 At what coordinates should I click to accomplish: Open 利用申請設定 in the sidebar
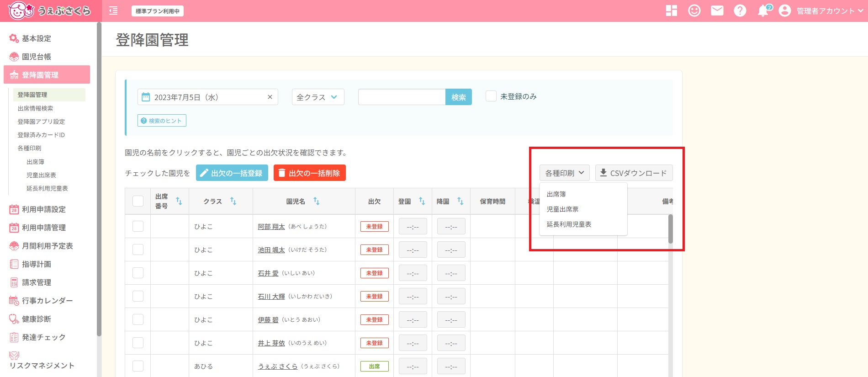(x=44, y=209)
